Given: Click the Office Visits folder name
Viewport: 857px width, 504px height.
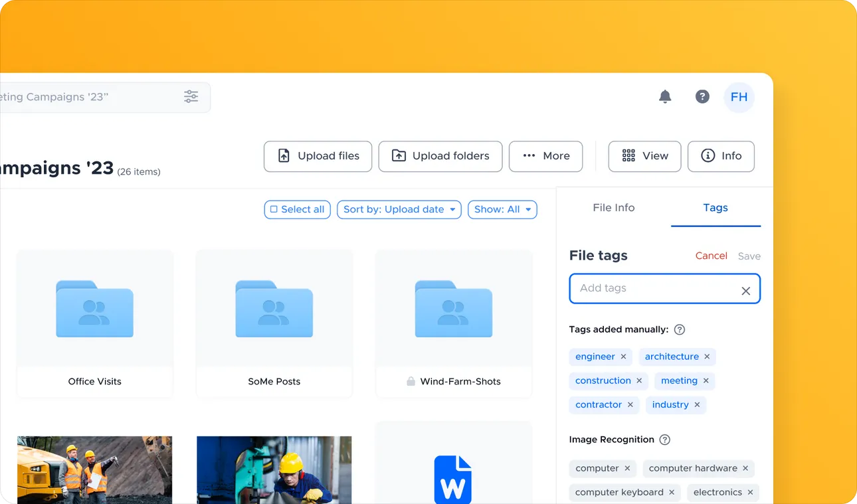Looking at the screenshot, I should 95,381.
